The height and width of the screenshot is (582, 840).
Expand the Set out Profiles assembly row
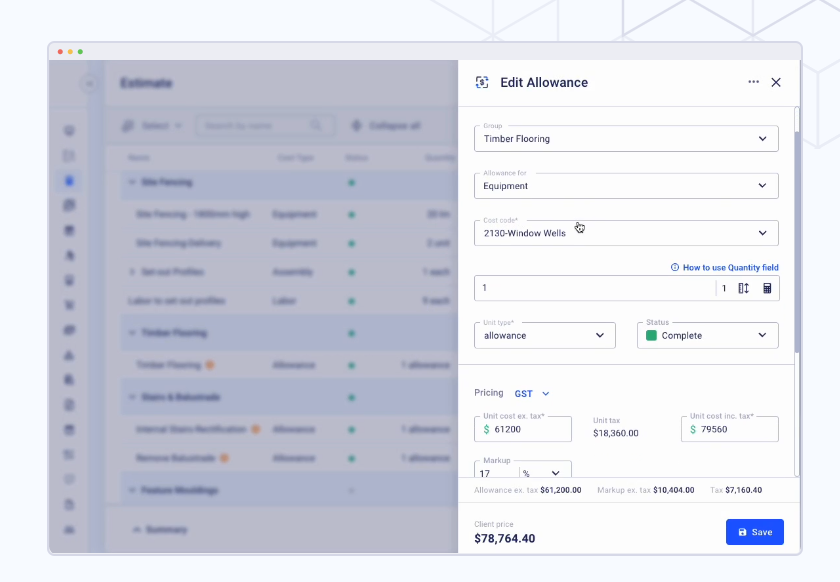click(x=132, y=272)
